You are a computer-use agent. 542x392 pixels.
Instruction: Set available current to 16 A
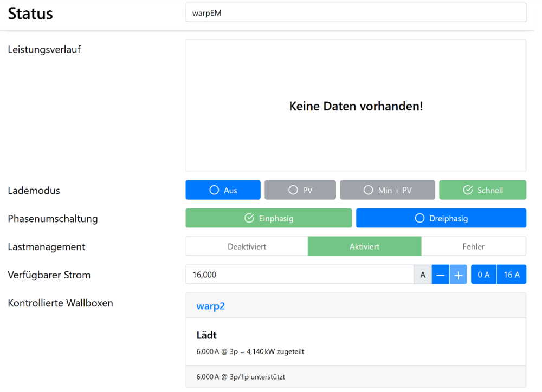(x=511, y=275)
